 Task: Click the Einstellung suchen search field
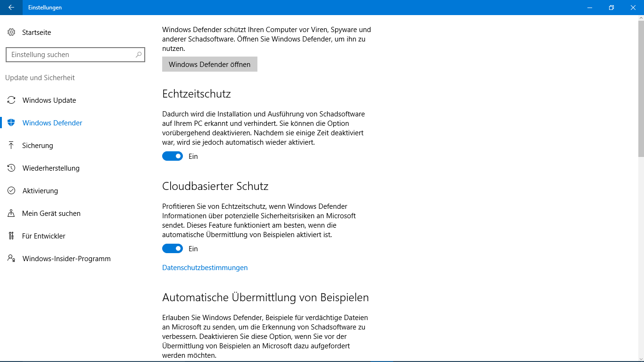[x=75, y=55]
